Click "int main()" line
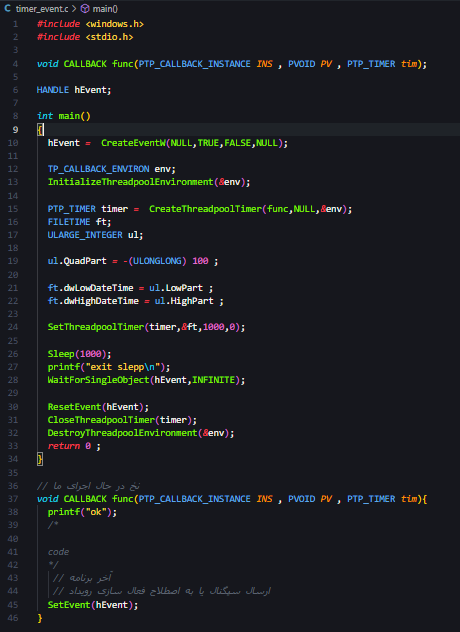Screen dimensions: 460x632 64,116
